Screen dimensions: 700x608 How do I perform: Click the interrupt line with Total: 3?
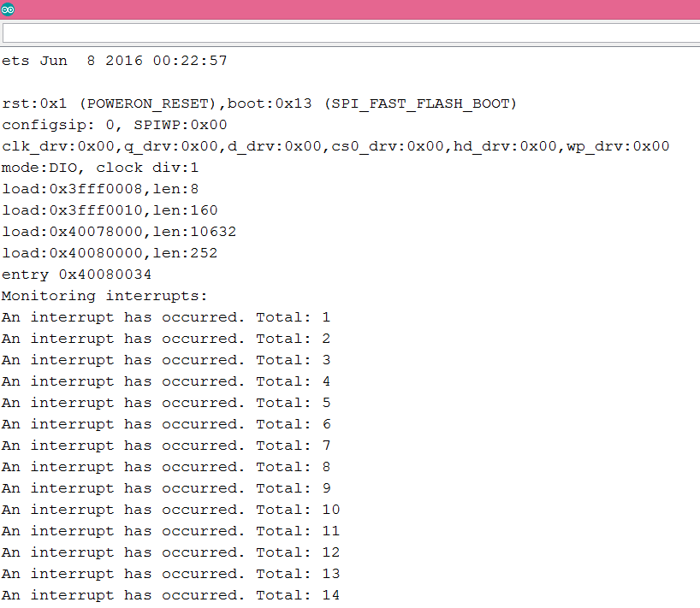[166, 360]
